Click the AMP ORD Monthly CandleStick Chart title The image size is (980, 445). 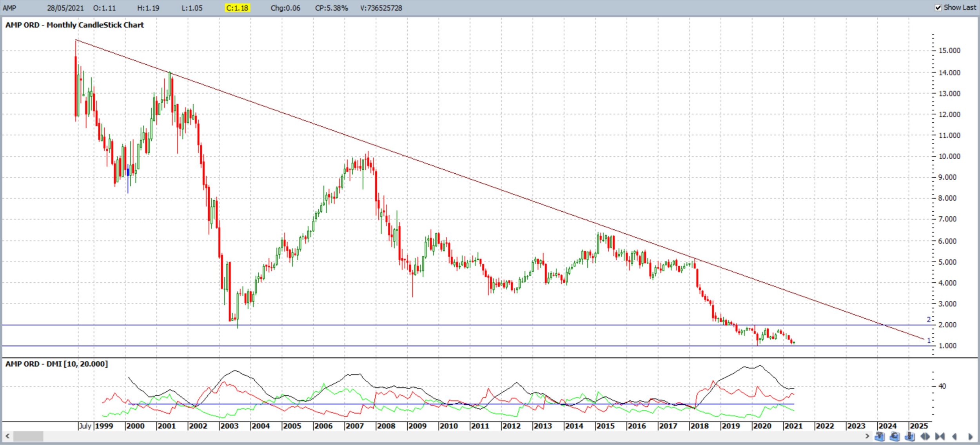[74, 25]
